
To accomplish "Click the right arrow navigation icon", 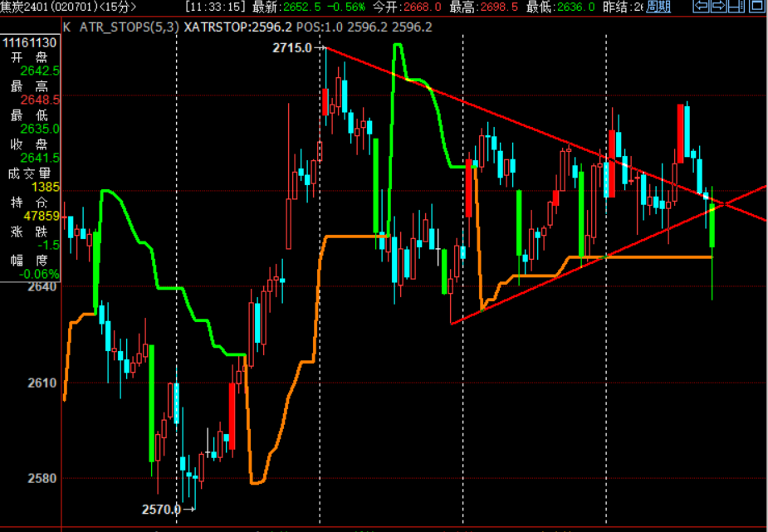I will point(717,7).
